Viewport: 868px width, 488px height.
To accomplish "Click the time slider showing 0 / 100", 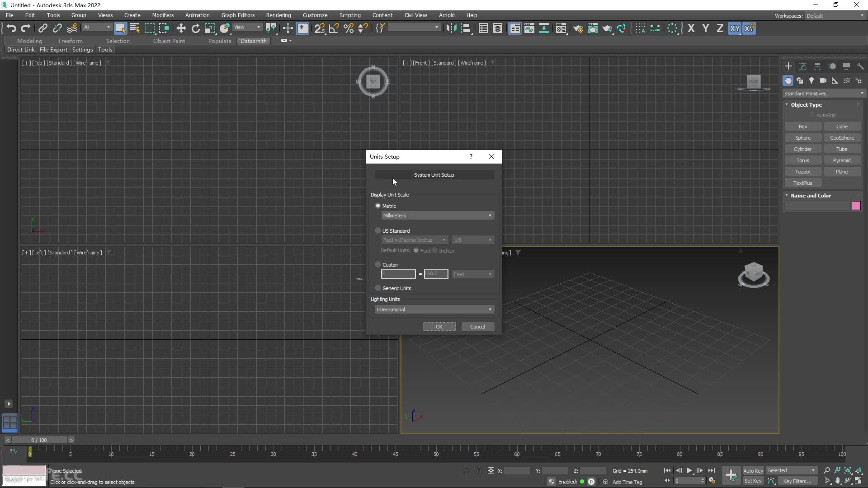I will tap(39, 440).
